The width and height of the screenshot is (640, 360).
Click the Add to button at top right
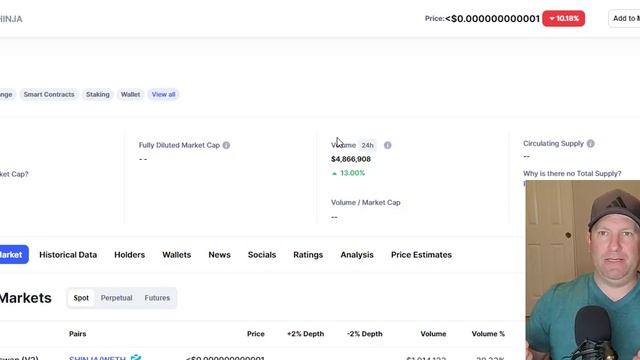(x=624, y=19)
